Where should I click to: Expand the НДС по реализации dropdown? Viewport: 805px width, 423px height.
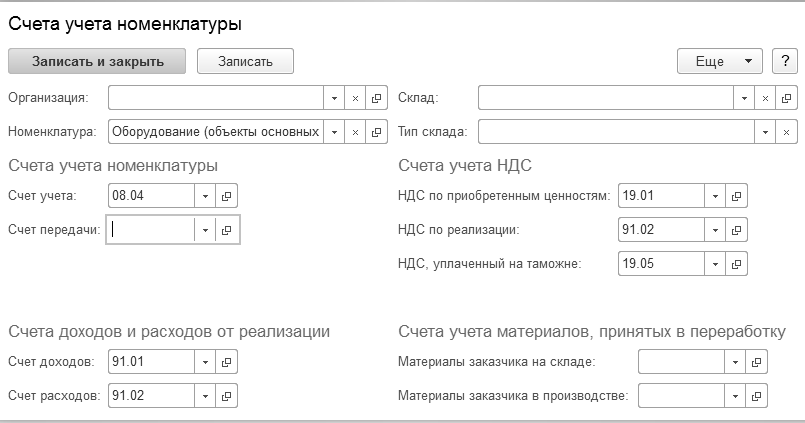pyautogui.click(x=715, y=230)
